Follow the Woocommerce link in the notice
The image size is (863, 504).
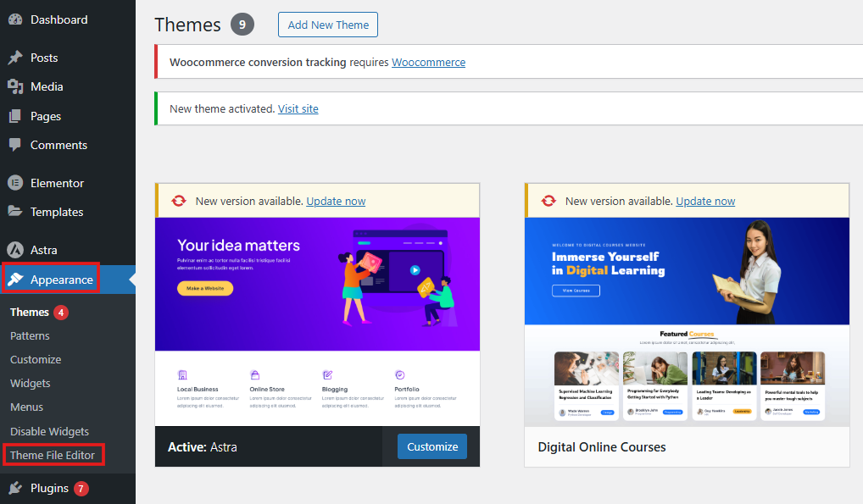428,62
